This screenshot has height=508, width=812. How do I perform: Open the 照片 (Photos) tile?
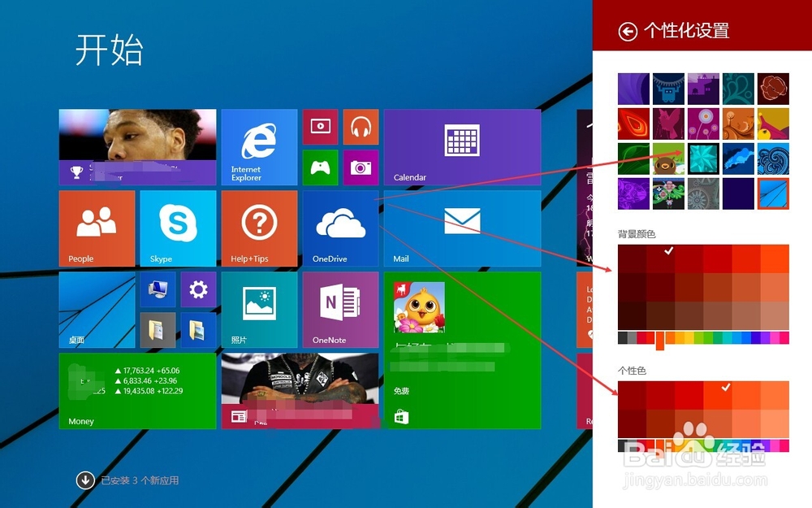259,309
